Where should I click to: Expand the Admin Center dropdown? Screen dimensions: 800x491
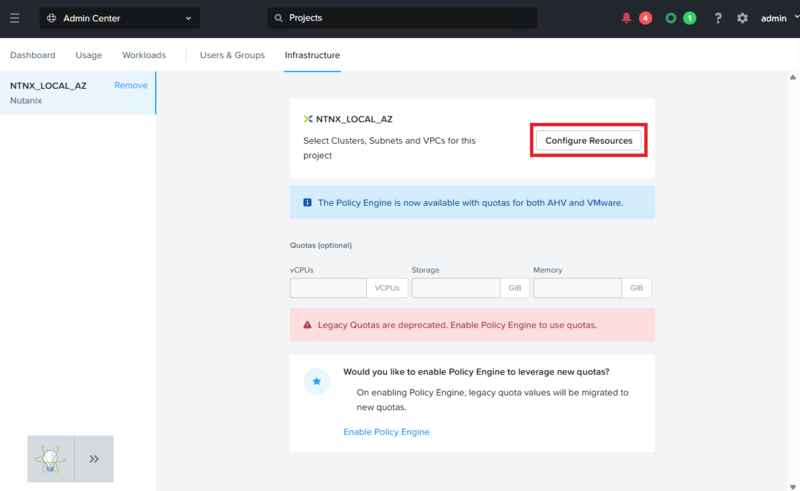[188, 18]
